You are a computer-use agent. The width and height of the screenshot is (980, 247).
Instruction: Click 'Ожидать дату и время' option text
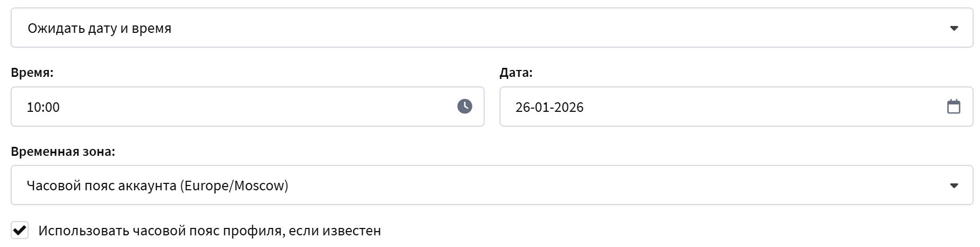[x=100, y=28]
